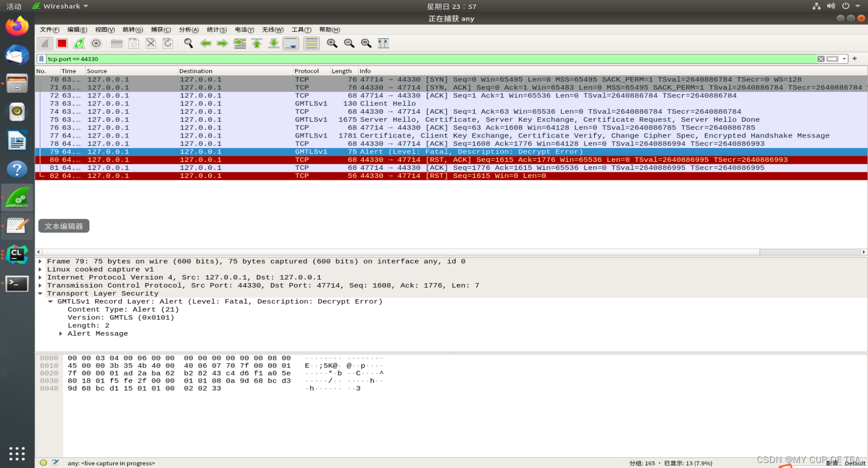Viewport: 868px width, 468px height.
Task: Open display filter bookmarks icon
Action: pos(41,59)
